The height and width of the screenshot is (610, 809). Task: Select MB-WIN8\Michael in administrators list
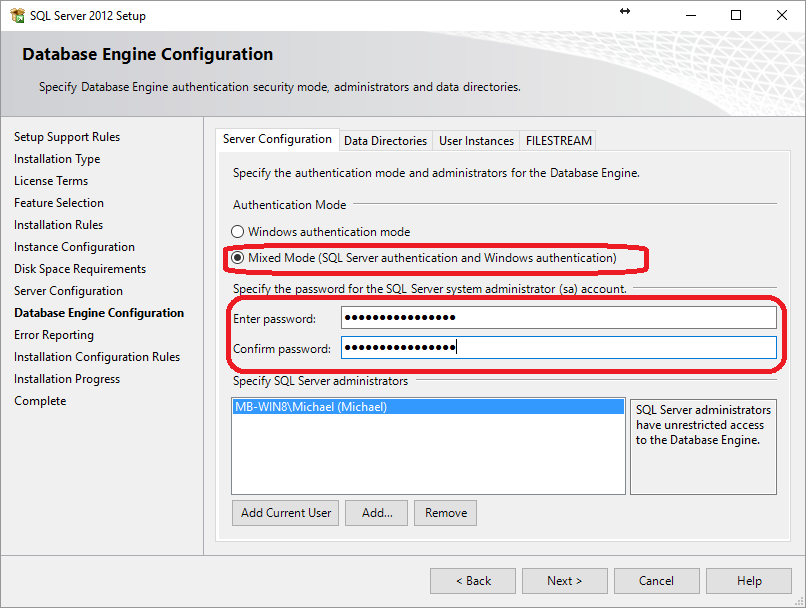pyautogui.click(x=428, y=407)
